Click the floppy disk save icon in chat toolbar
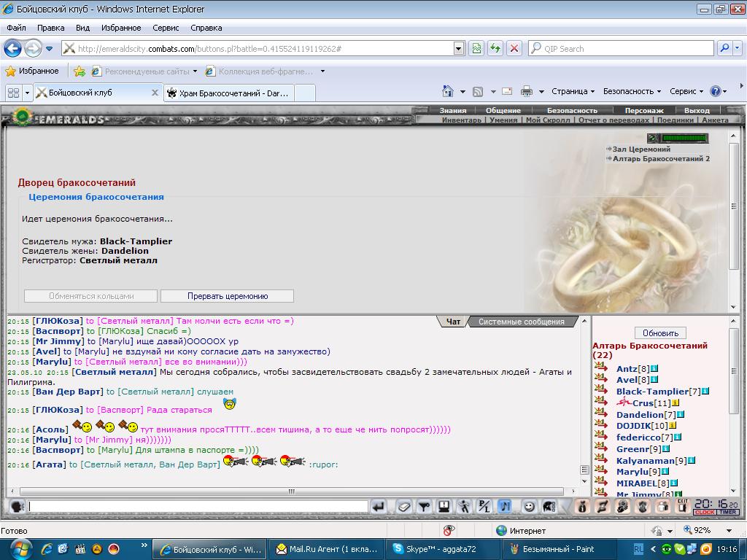Viewport: 747px width, 560px height. pyautogui.click(x=444, y=506)
